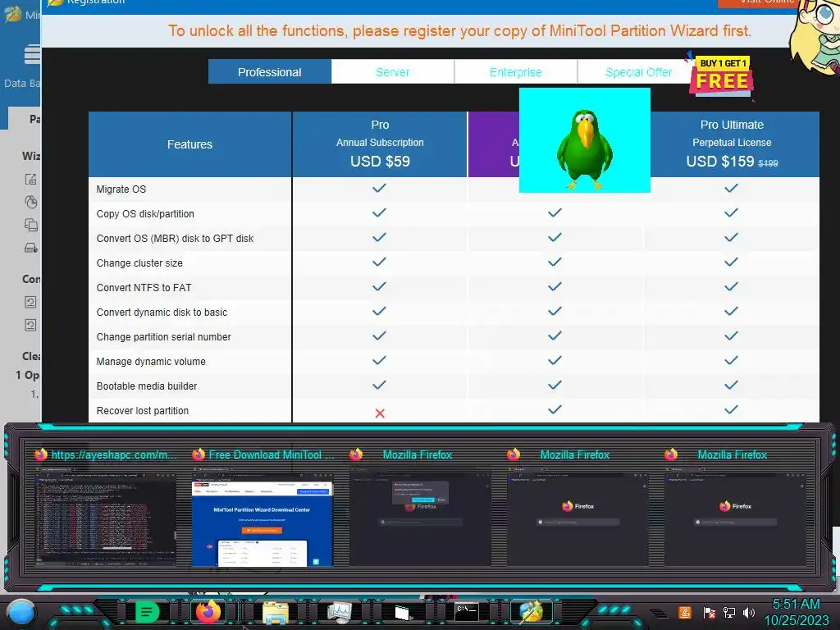Click the Buy 1 Get 1 Free badge
This screenshot has height=630, width=840.
722,75
